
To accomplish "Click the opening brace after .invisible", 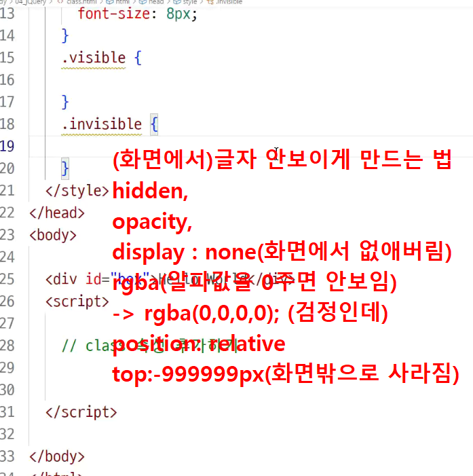I will click(x=154, y=124).
